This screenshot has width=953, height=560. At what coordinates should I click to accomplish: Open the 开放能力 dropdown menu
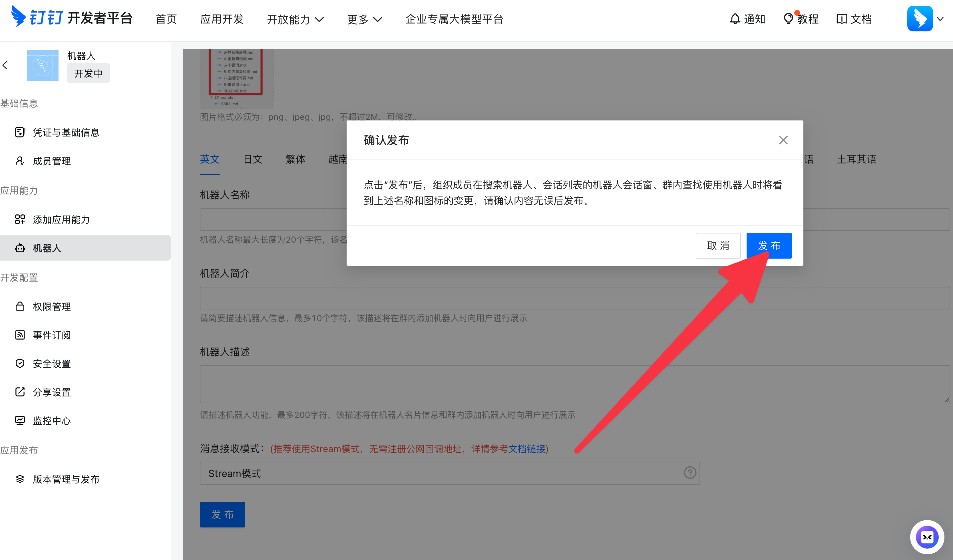pyautogui.click(x=296, y=19)
